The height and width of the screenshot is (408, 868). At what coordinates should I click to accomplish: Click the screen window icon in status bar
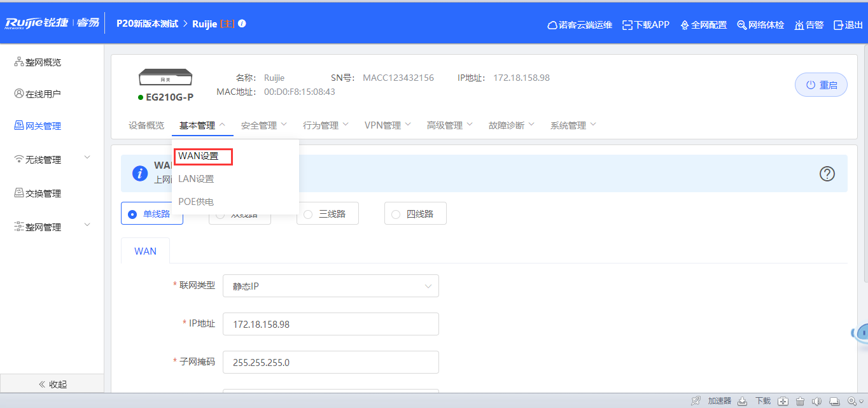[834, 401]
